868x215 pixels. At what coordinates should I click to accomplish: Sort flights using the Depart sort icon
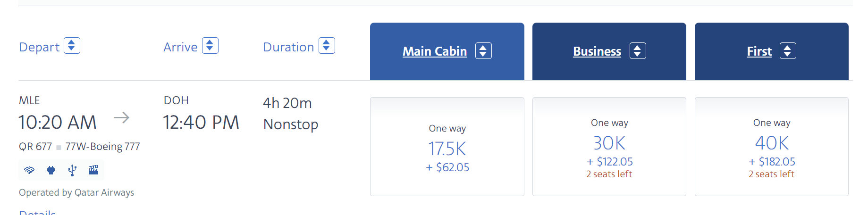point(72,46)
